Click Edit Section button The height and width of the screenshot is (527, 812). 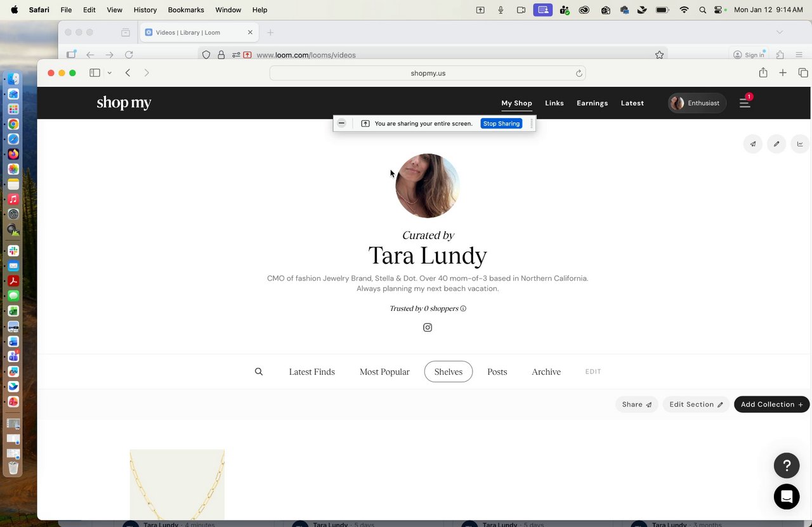(x=696, y=405)
